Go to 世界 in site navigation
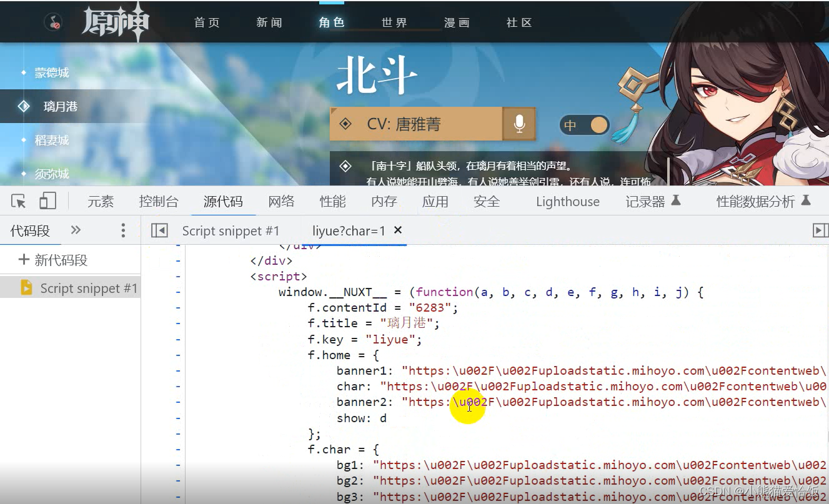This screenshot has height=504, width=829. (394, 22)
